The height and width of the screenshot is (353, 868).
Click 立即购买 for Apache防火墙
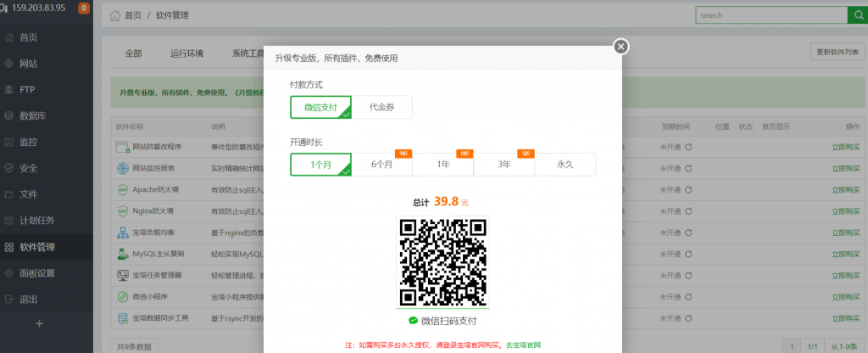pos(846,189)
